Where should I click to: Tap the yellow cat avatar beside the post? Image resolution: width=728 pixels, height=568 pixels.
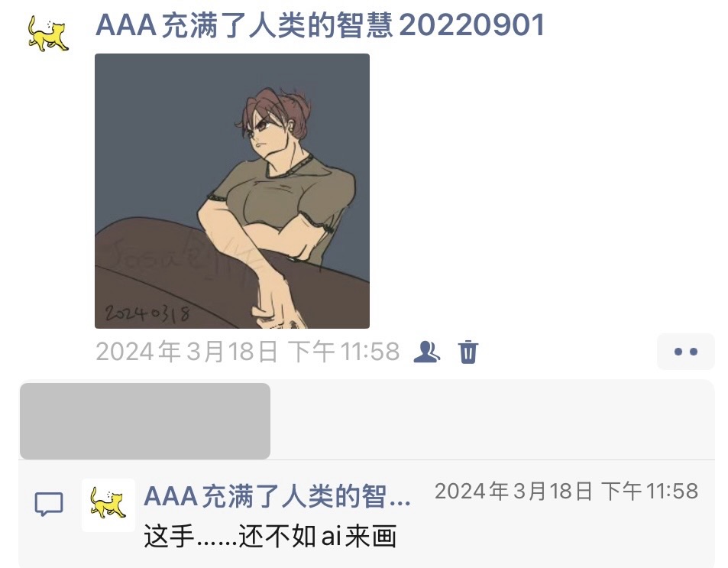pos(48,34)
